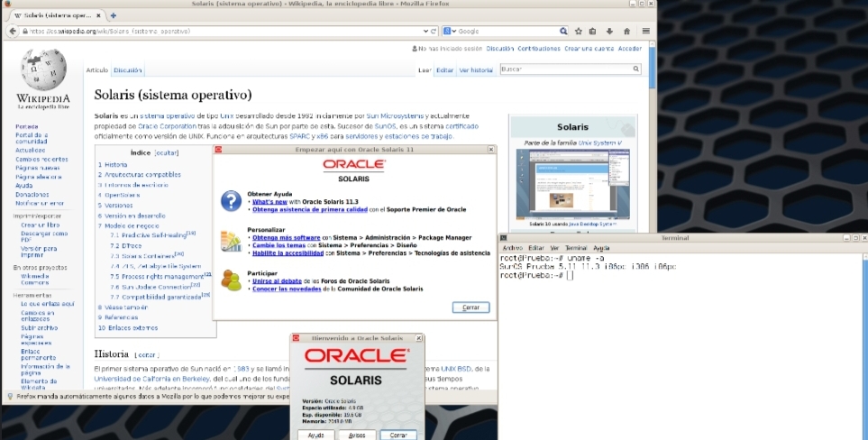The width and height of the screenshot is (868, 440).
Task: Open the Terminal Ver menu
Action: (x=554, y=248)
